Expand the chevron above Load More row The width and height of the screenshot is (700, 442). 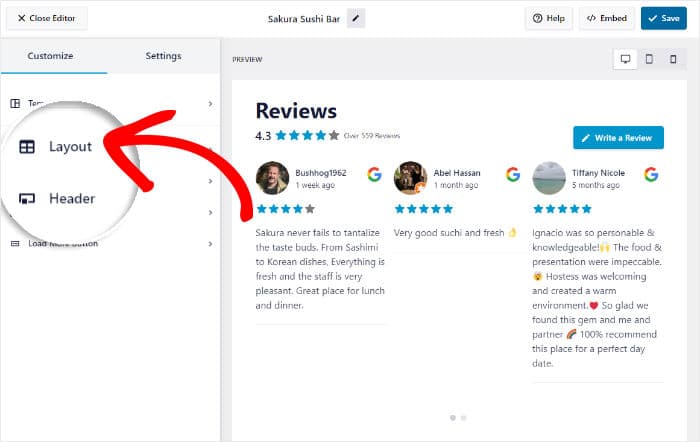210,213
